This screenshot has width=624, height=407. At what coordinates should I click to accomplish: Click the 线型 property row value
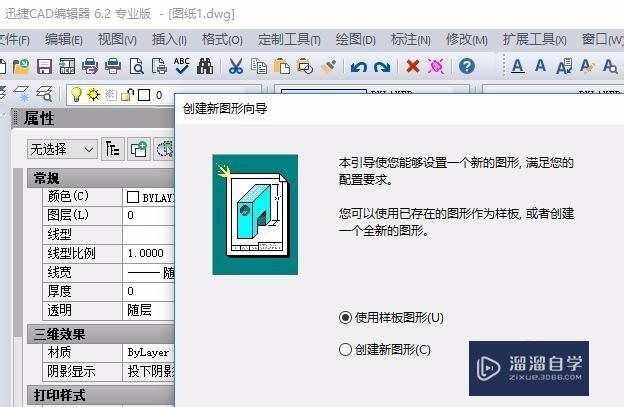[x=149, y=234]
